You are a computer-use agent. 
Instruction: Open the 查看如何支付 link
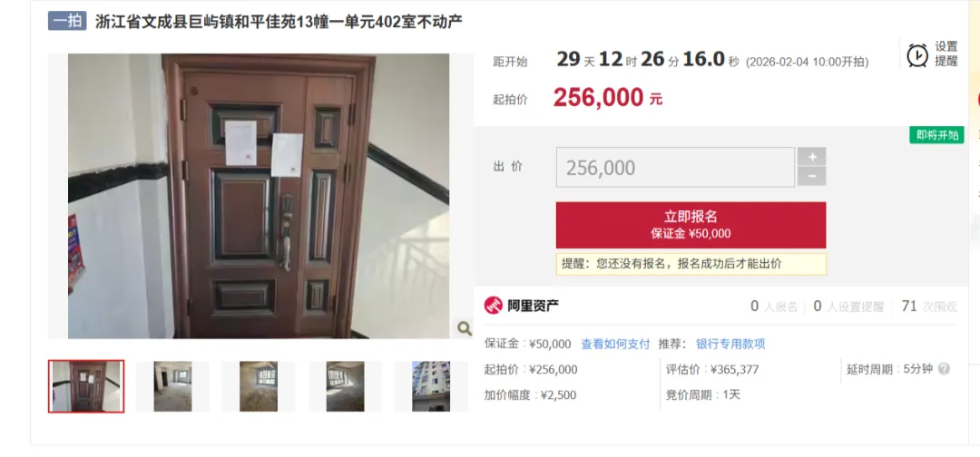pyautogui.click(x=615, y=344)
